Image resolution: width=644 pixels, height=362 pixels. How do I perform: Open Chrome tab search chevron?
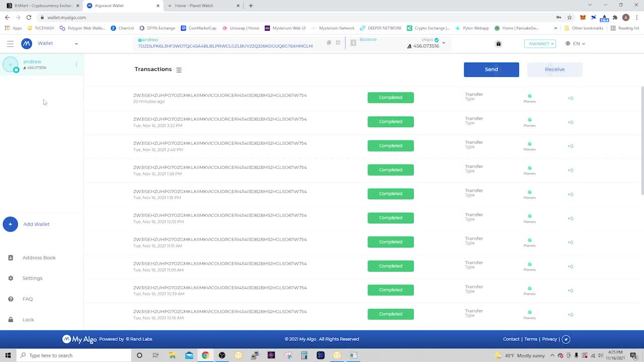coord(590,5)
